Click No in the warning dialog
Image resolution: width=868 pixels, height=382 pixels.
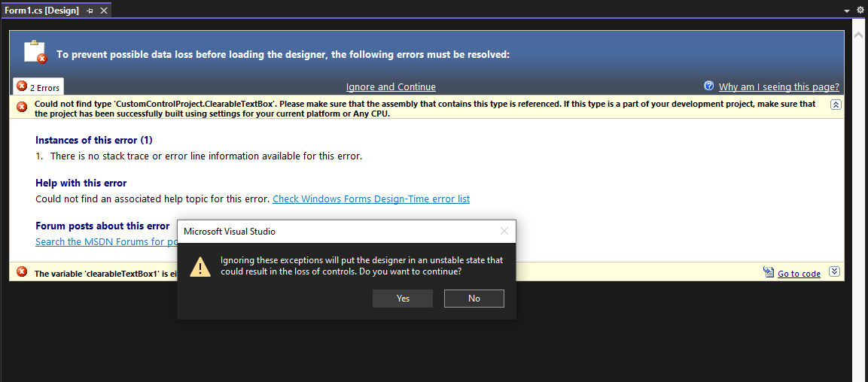[x=474, y=299]
